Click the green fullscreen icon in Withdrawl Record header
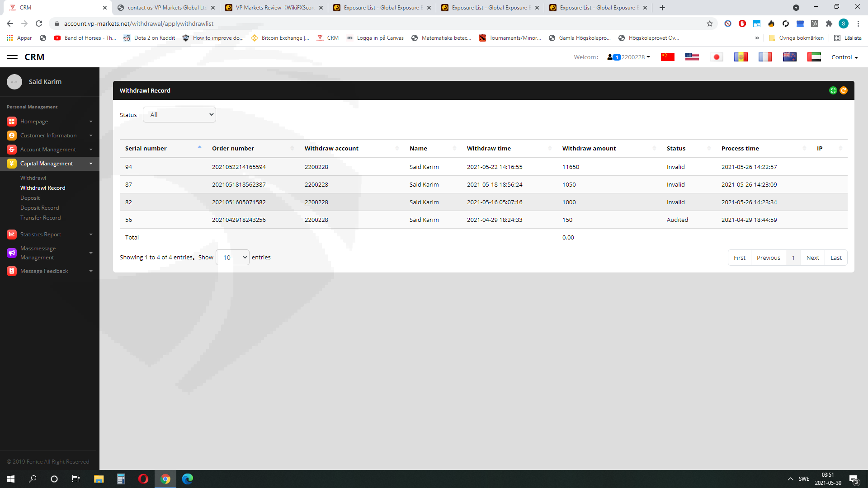This screenshot has width=868, height=488. click(x=833, y=90)
